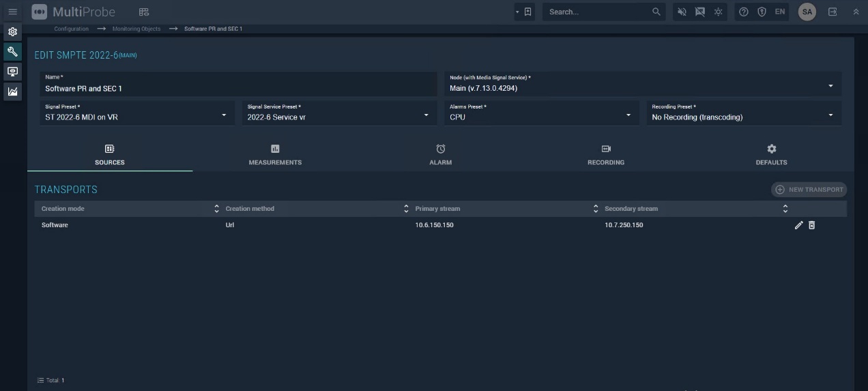Switch to the Measurements tab

pos(275,155)
